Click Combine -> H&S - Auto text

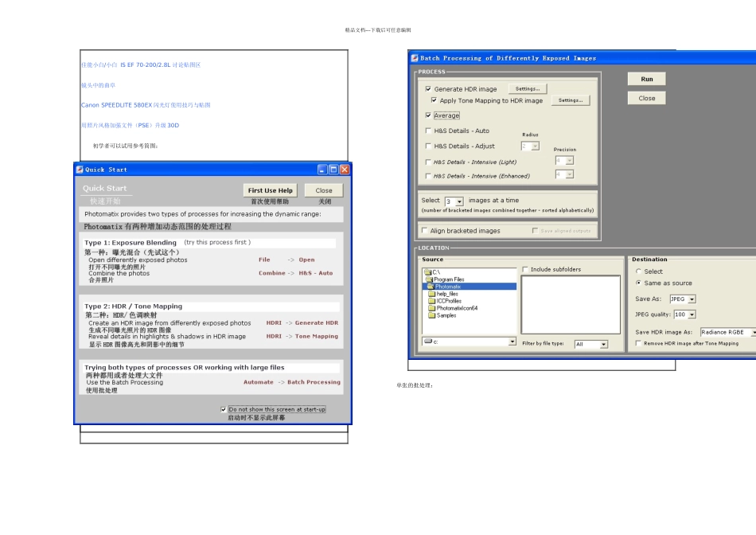(295, 273)
